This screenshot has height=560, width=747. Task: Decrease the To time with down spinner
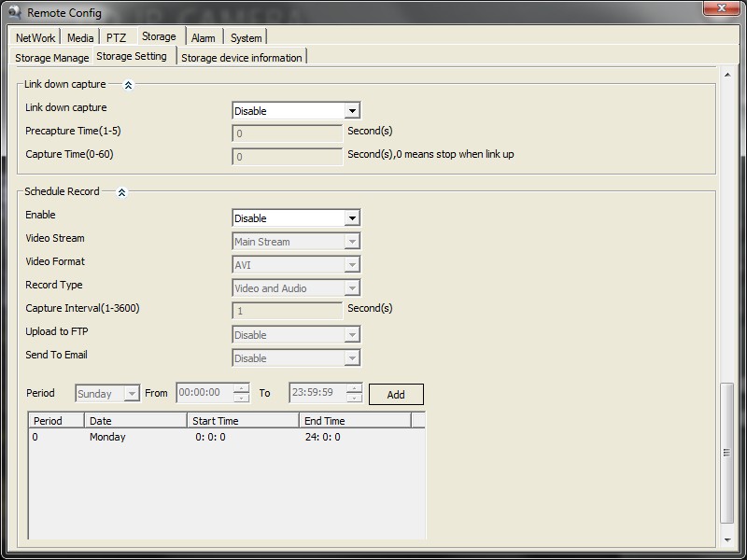pyautogui.click(x=355, y=399)
